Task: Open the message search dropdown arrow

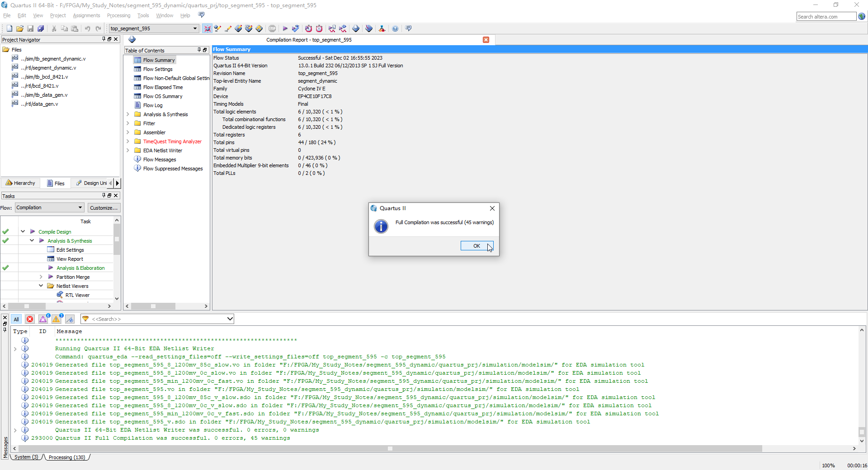Action: pyautogui.click(x=230, y=319)
